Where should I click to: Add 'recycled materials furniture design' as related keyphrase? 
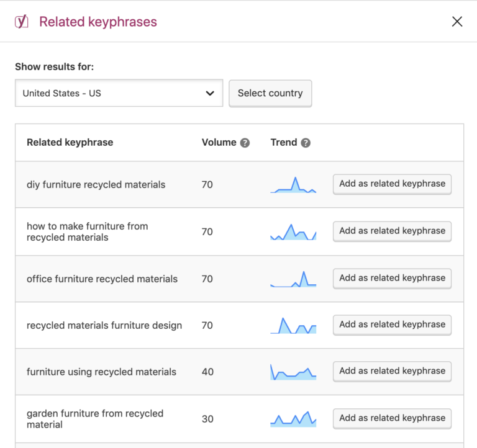pos(392,325)
